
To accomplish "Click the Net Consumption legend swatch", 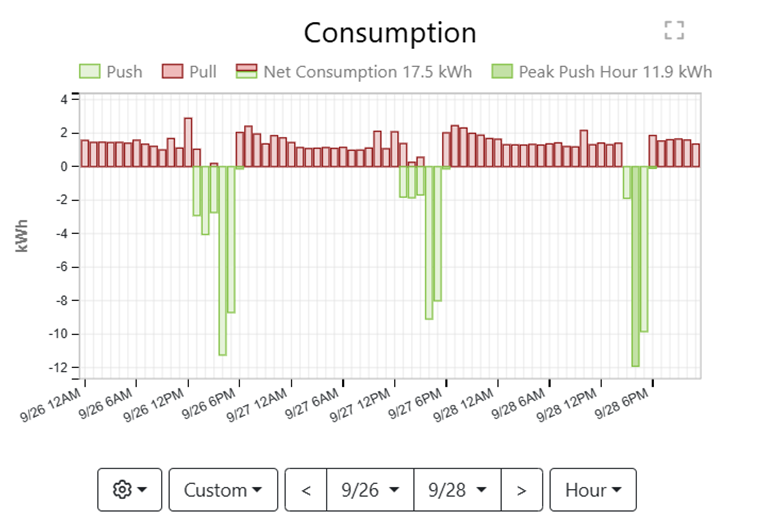I will (246, 72).
